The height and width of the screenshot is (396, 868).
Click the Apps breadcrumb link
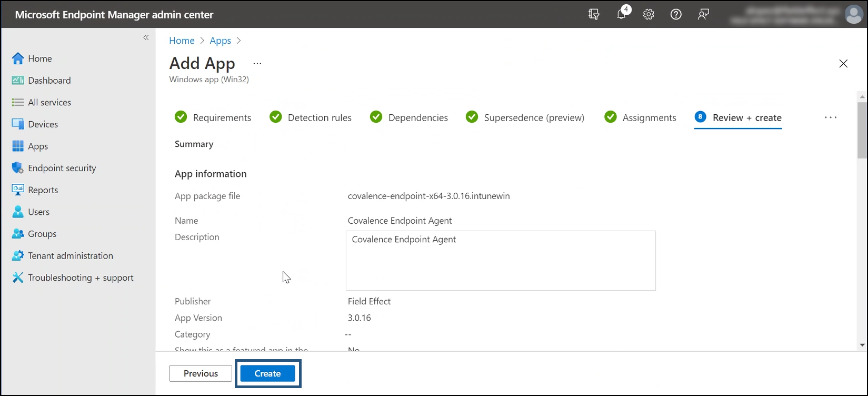[x=220, y=41]
